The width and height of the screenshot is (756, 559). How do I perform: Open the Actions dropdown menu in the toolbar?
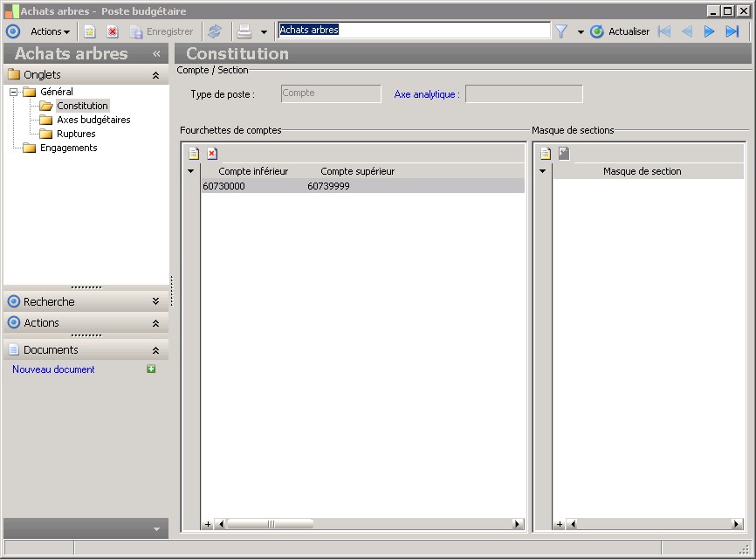pos(50,31)
